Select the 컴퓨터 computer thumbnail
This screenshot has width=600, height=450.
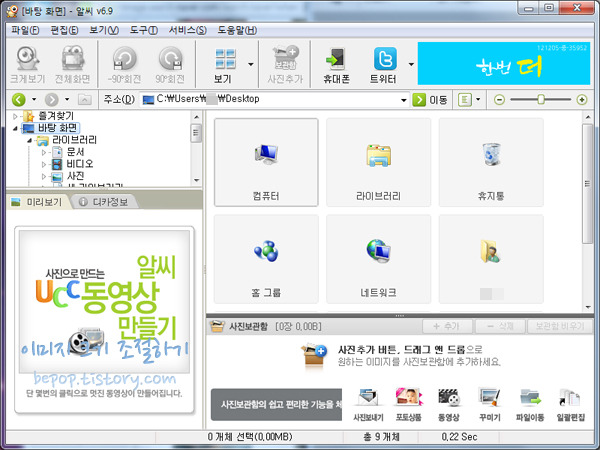click(x=266, y=162)
